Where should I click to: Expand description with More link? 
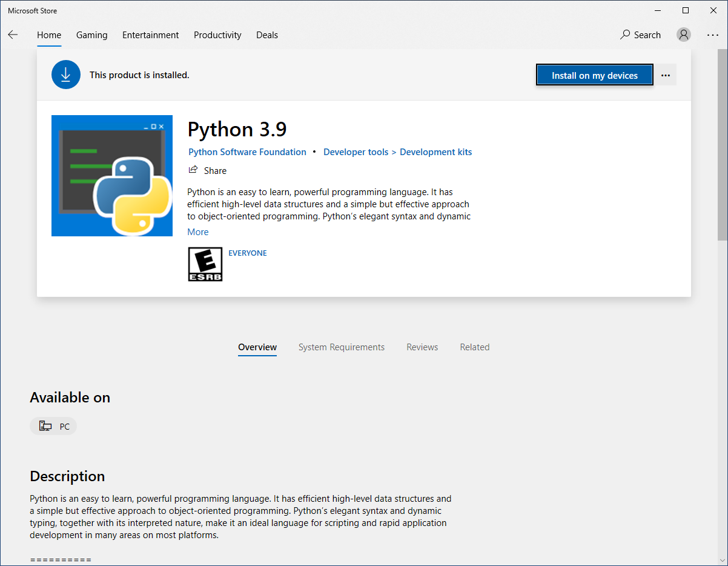(198, 232)
